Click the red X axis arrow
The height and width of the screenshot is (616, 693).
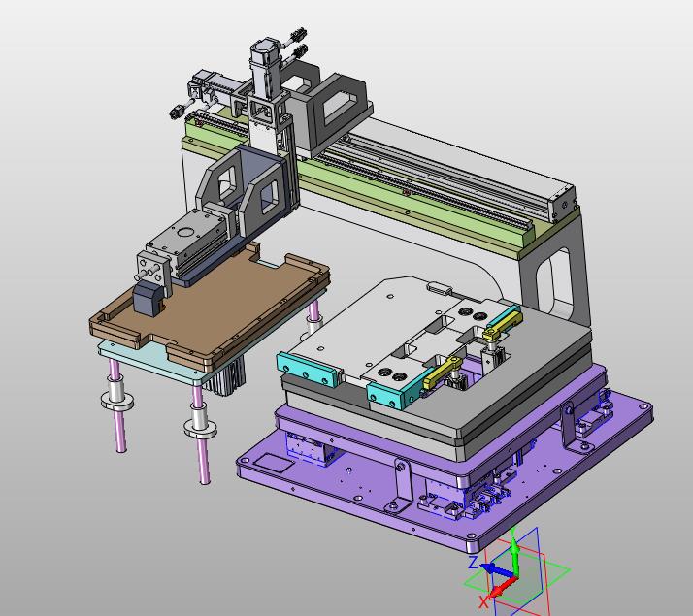502,587
